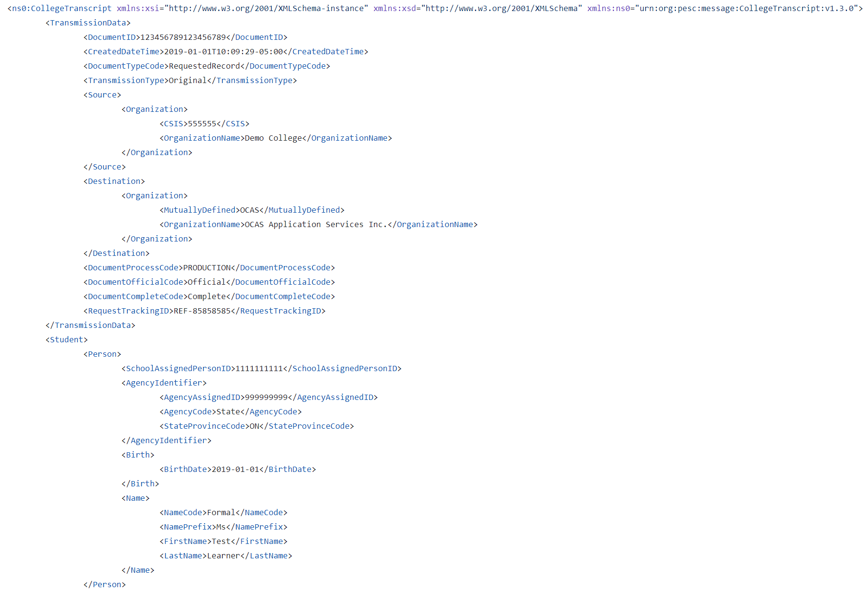Viewport: 868px width, 591px height.
Task: Click the closing TransmissionData tag
Action: 90,325
